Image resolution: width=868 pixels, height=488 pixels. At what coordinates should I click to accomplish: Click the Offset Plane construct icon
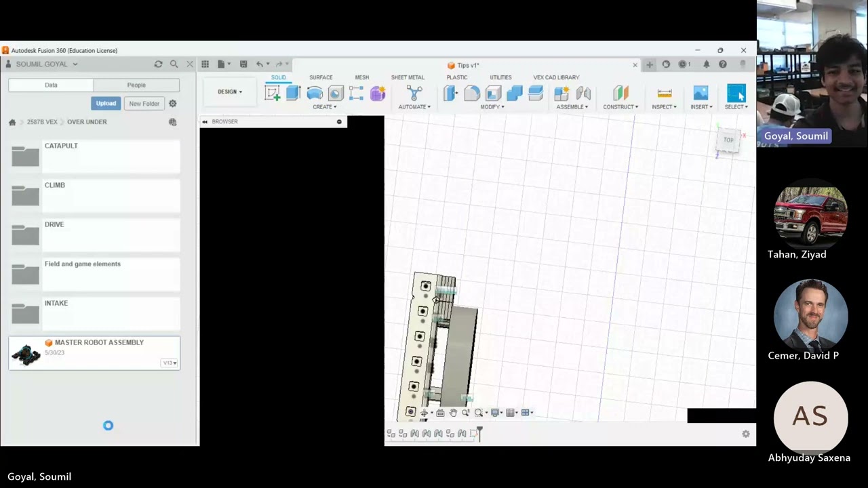620,94
